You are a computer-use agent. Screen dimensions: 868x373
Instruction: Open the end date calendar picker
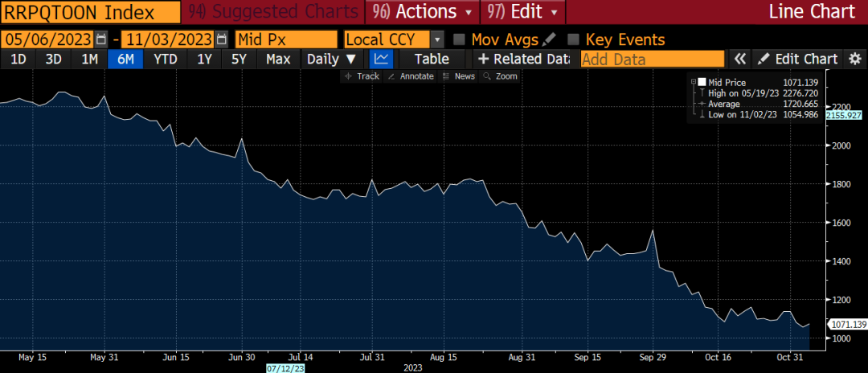(x=221, y=39)
